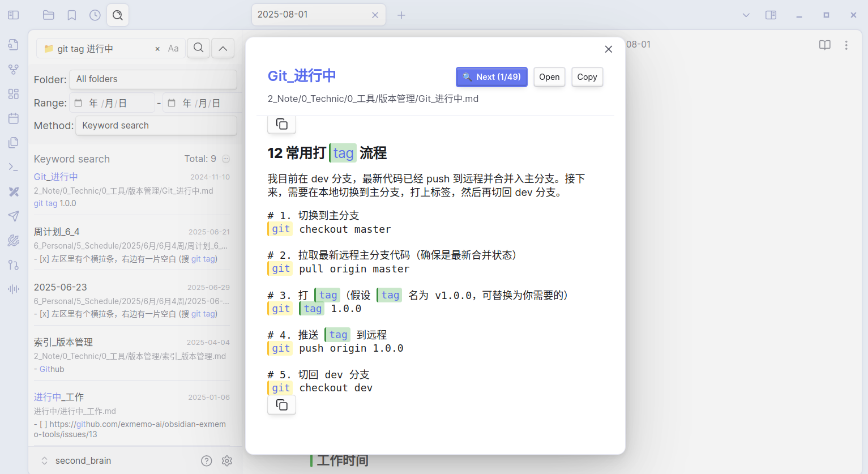The image size is (868, 474).
Task: Copy code block with top copy icon
Action: click(x=282, y=124)
